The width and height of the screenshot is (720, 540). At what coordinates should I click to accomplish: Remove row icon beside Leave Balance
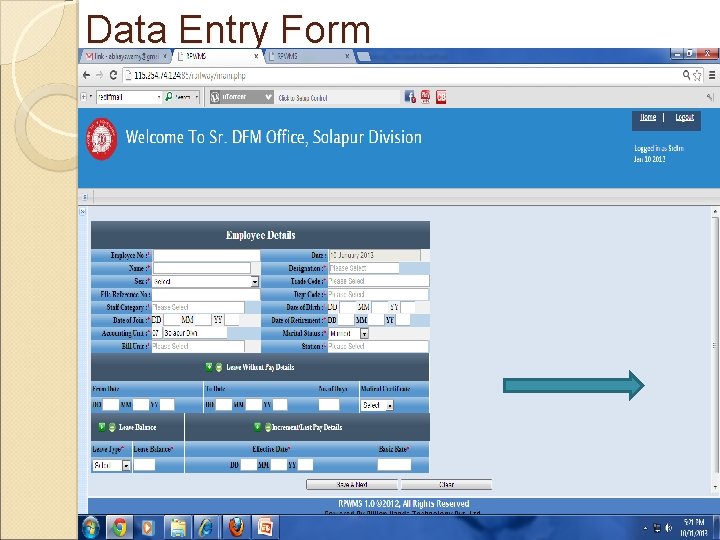pos(112,428)
